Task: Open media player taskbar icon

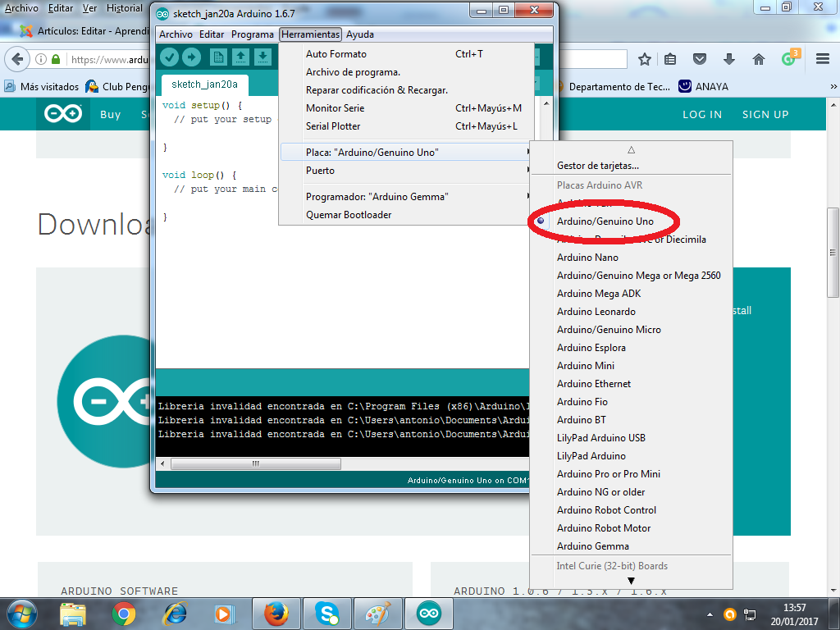Action: [x=223, y=614]
